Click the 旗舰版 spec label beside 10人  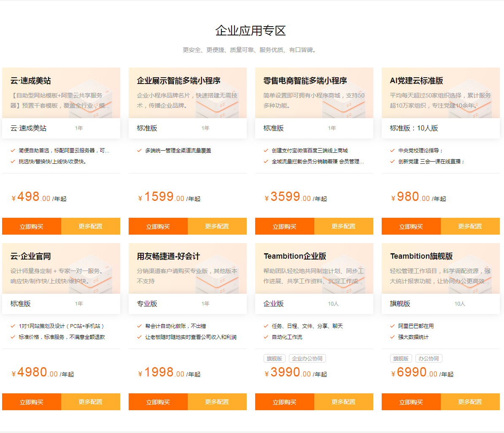[400, 304]
